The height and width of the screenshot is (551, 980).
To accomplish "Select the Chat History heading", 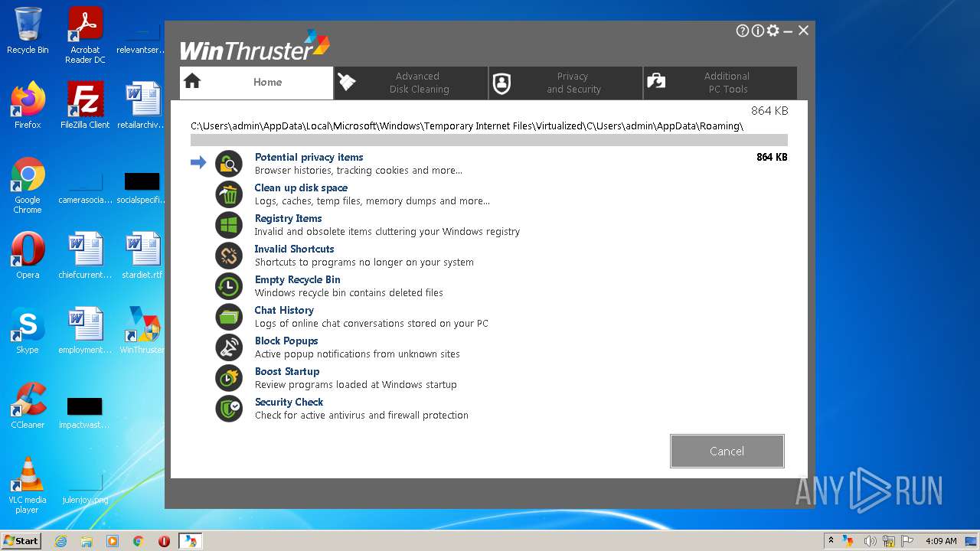I will [284, 310].
